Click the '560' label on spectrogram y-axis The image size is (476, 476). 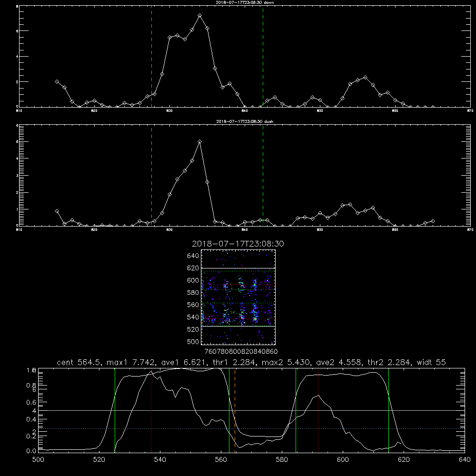coord(193,305)
